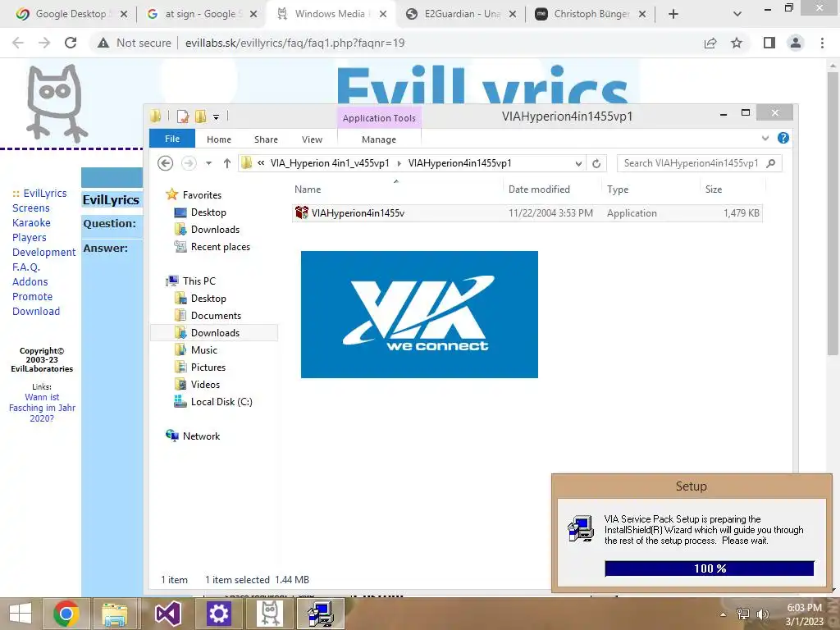Open Visual Studio from the taskbar
The height and width of the screenshot is (630, 840).
(167, 614)
